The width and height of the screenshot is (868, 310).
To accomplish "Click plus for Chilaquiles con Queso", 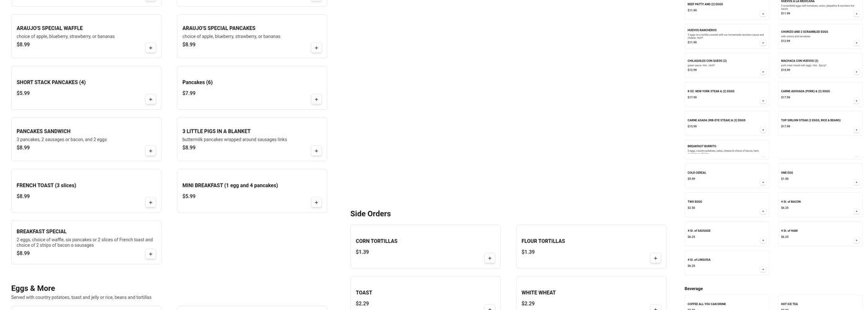I will tap(763, 72).
